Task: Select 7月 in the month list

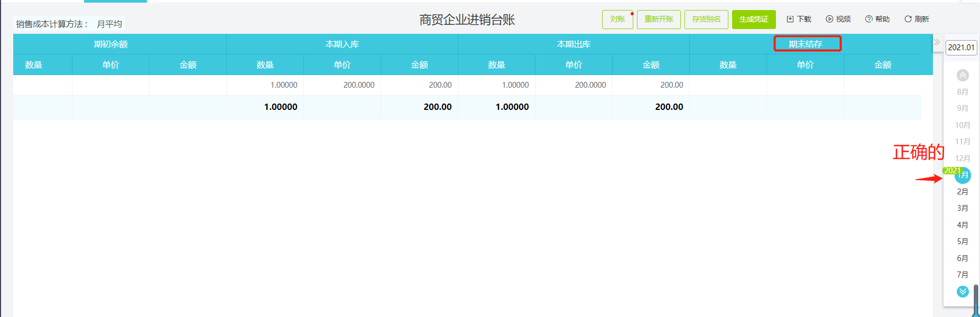Action: click(x=963, y=275)
